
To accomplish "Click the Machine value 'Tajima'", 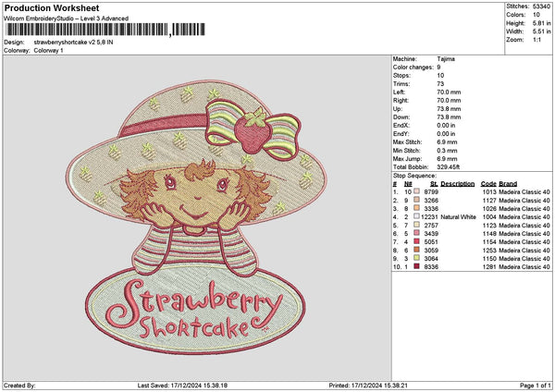I will coord(446,59).
